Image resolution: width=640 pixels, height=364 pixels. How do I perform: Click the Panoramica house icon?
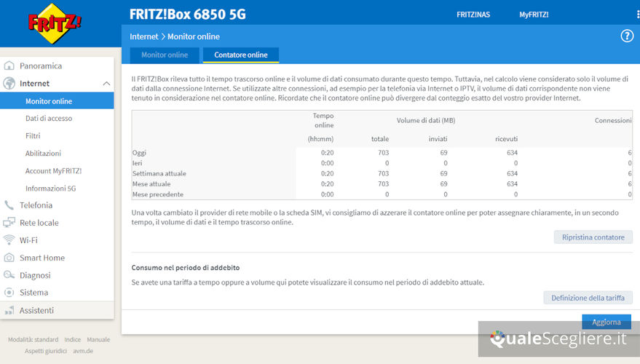(9, 66)
